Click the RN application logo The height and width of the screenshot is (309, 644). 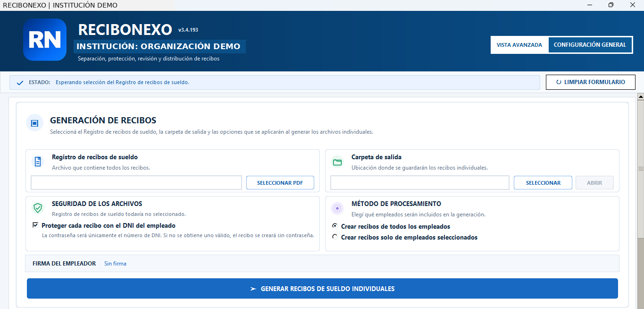click(45, 40)
